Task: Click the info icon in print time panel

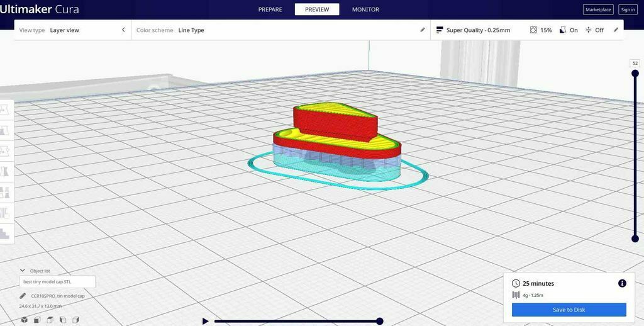Action: (x=622, y=283)
